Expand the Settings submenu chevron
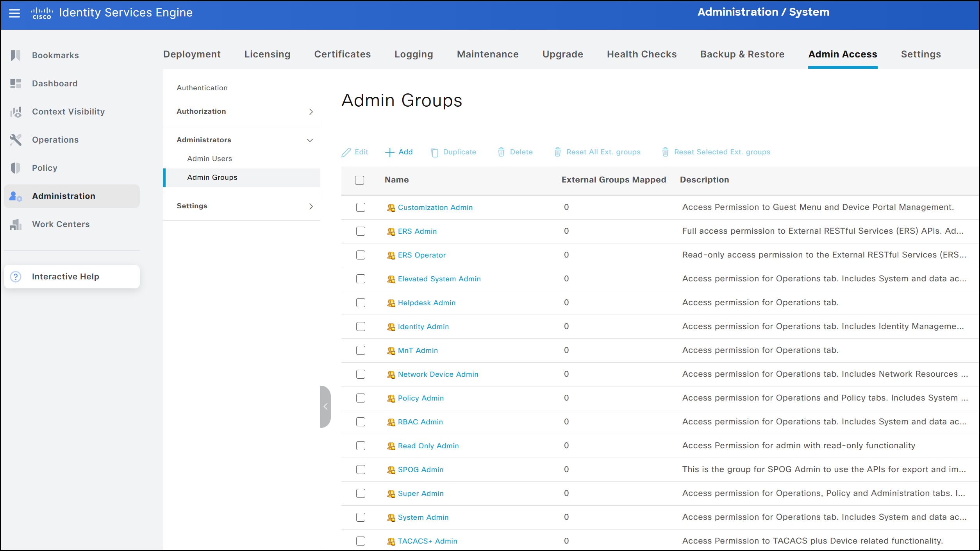980x551 pixels. pos(311,206)
